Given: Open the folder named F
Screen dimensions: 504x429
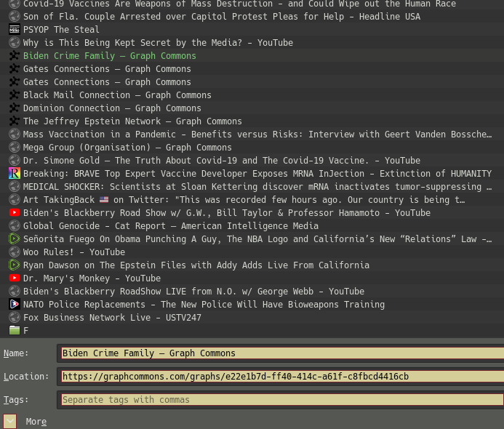Looking at the screenshot, I should [252, 330].
